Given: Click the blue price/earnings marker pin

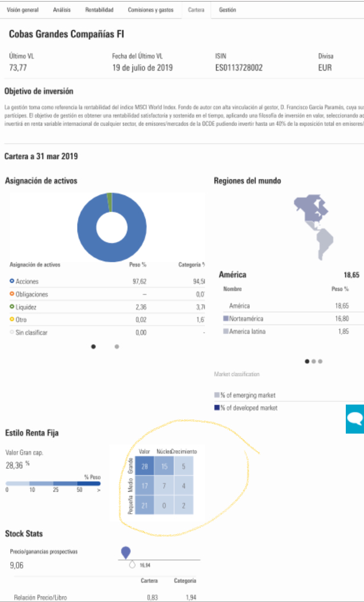Looking at the screenshot, I should pos(126,552).
